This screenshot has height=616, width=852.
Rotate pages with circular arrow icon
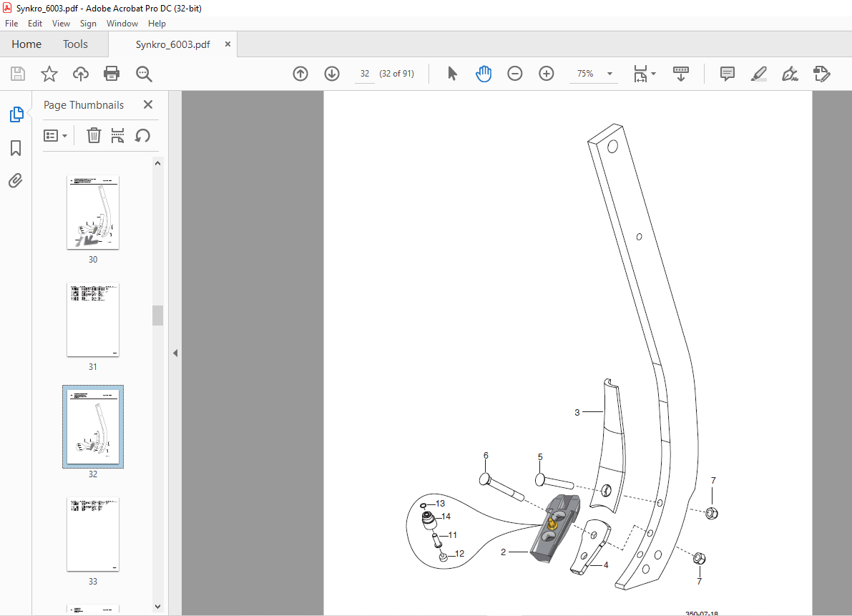[x=142, y=135]
